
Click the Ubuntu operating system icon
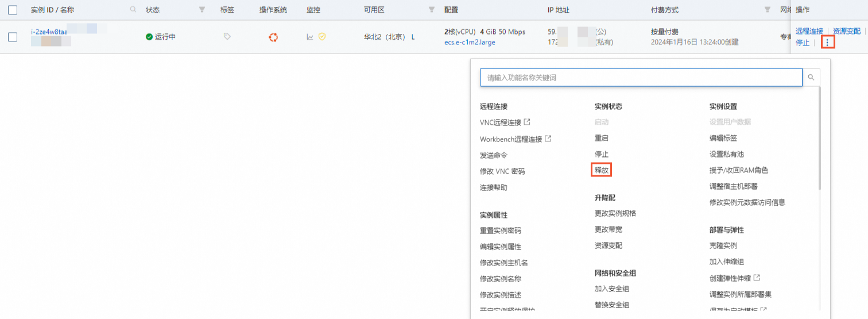[x=273, y=37]
